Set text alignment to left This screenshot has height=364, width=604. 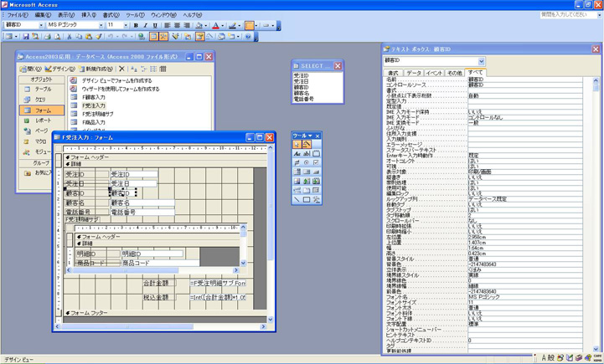pyautogui.click(x=168, y=25)
